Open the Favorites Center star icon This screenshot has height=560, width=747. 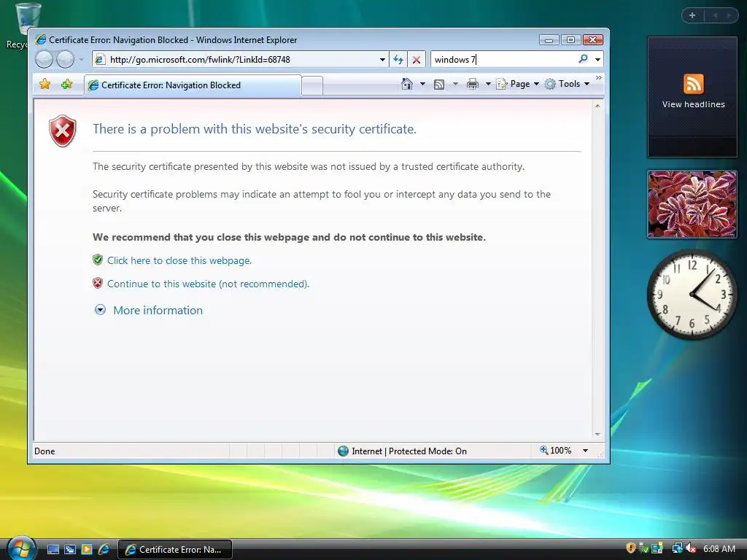44,85
